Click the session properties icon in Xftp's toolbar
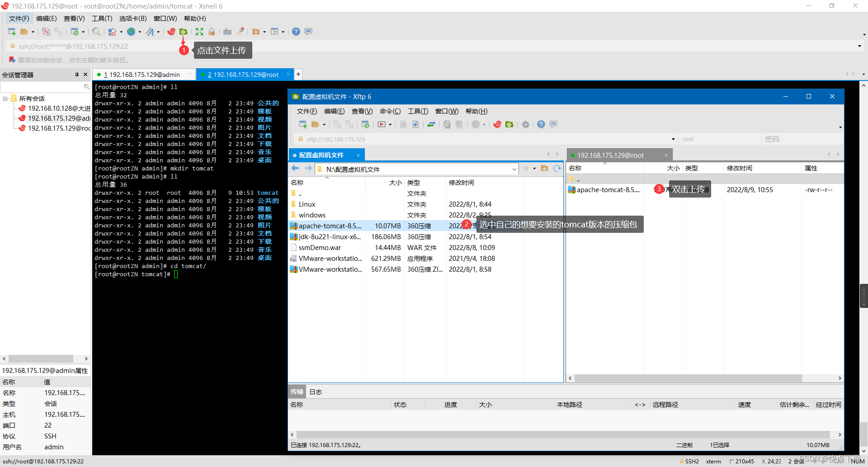The image size is (868, 467). 366,124
